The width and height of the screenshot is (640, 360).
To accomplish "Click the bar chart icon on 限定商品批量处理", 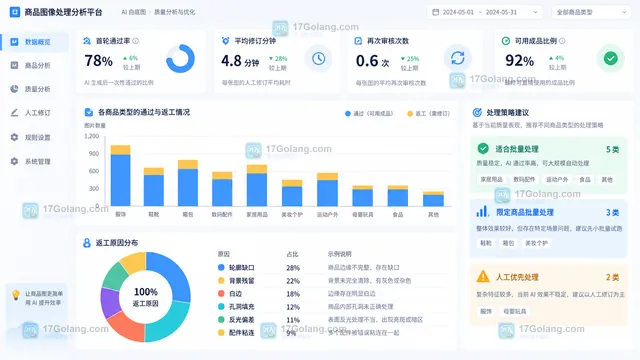I will coord(482,211).
